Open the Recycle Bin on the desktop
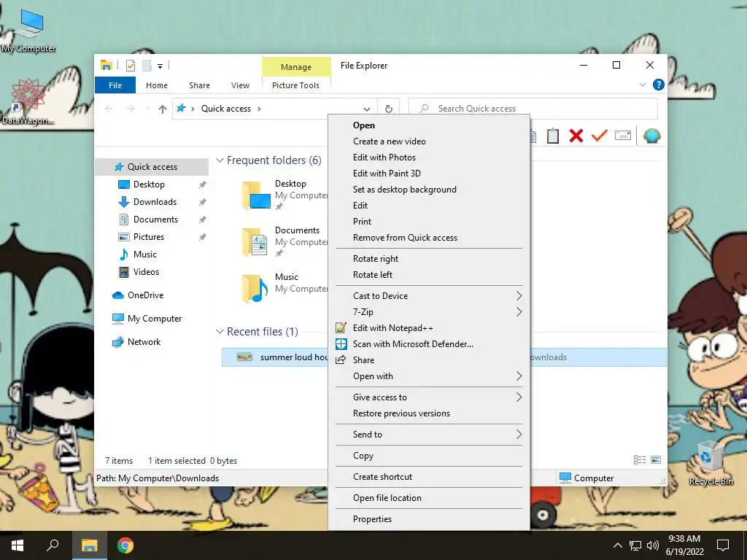Viewport: 747px width, 560px height. [x=711, y=463]
